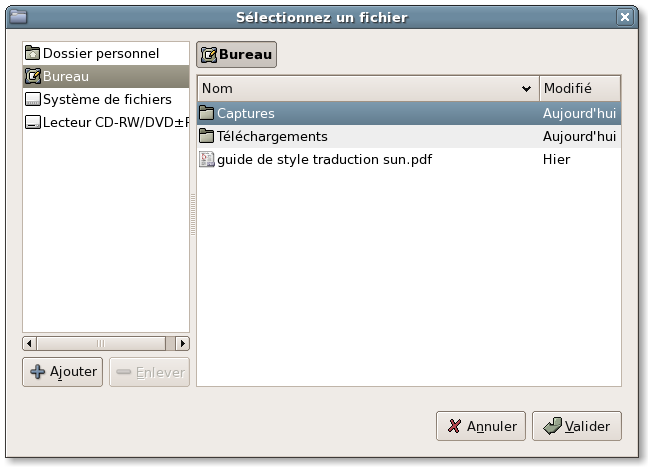Click sidebar scrollbar left arrow
The image size is (648, 467).
tap(30, 343)
